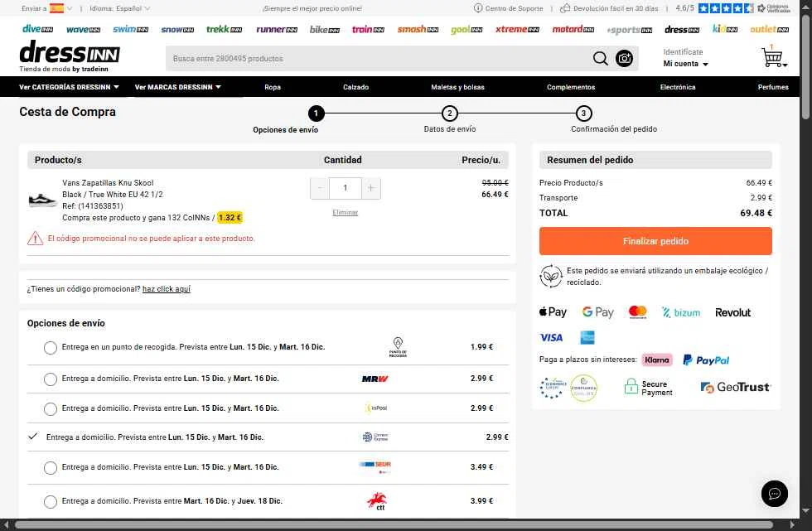Open the camera image search icon
Screen dimensions: 812x531
click(624, 59)
